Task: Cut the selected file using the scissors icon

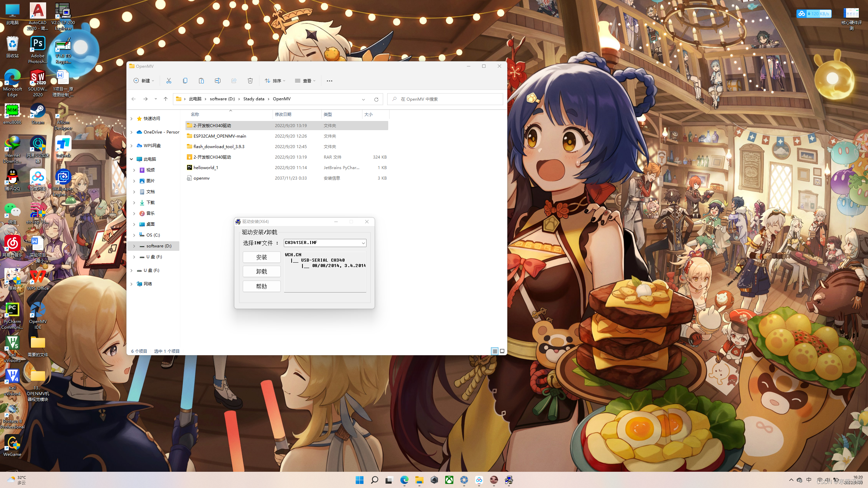Action: tap(169, 81)
